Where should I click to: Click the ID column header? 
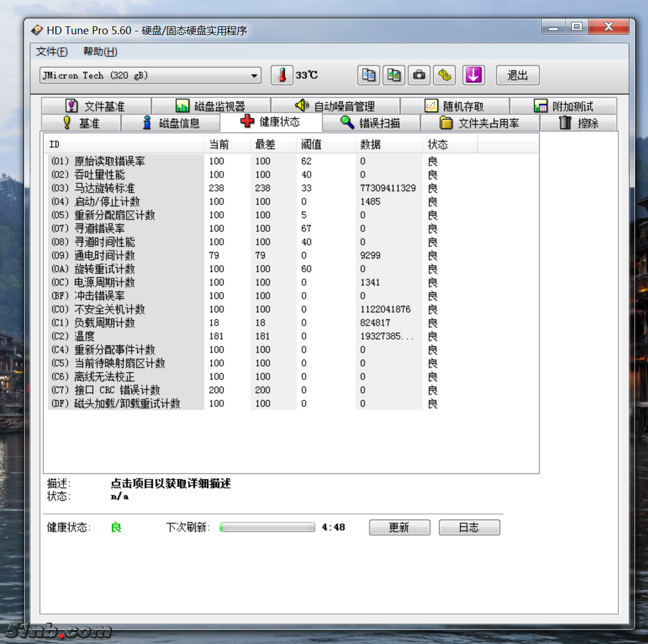[124, 144]
